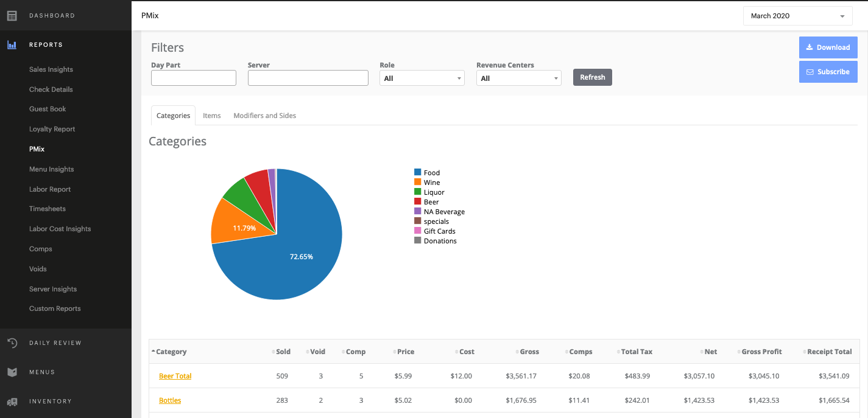
Task: Expand the Role dropdown
Action: [x=422, y=78]
